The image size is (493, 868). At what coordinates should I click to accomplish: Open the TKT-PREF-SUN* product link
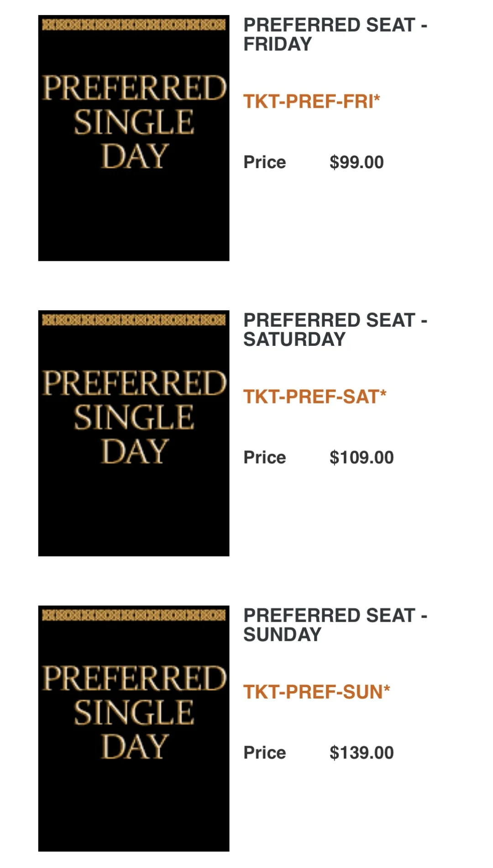click(x=317, y=692)
